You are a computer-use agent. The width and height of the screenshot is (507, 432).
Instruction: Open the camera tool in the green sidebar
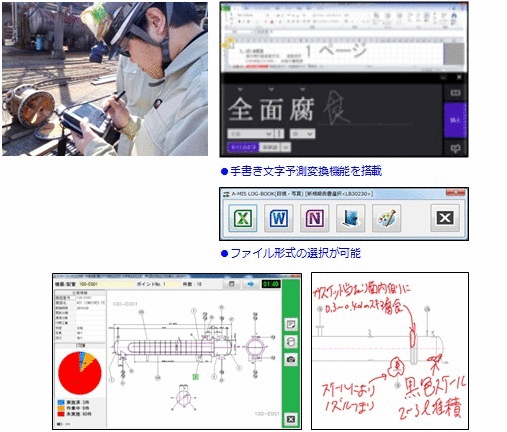click(291, 359)
